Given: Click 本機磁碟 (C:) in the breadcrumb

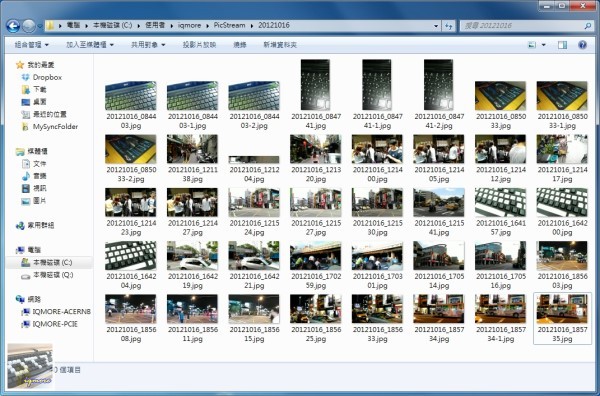Looking at the screenshot, I should coord(112,26).
